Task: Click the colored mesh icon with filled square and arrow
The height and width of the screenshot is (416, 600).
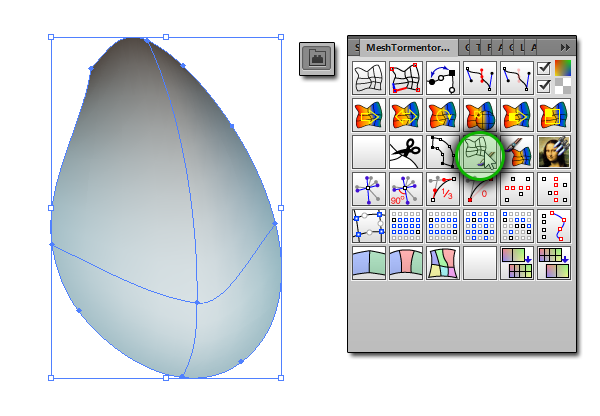Action: pos(517,115)
